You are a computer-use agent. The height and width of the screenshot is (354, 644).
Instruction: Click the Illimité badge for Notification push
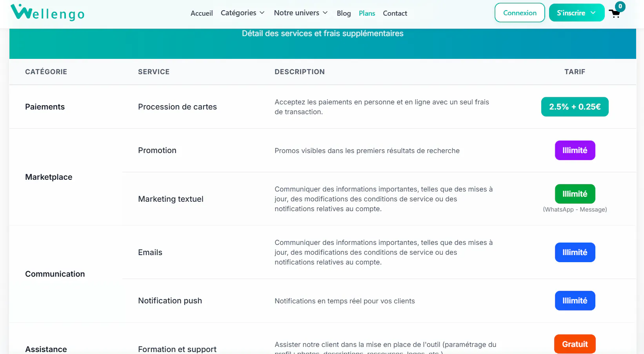tap(575, 301)
